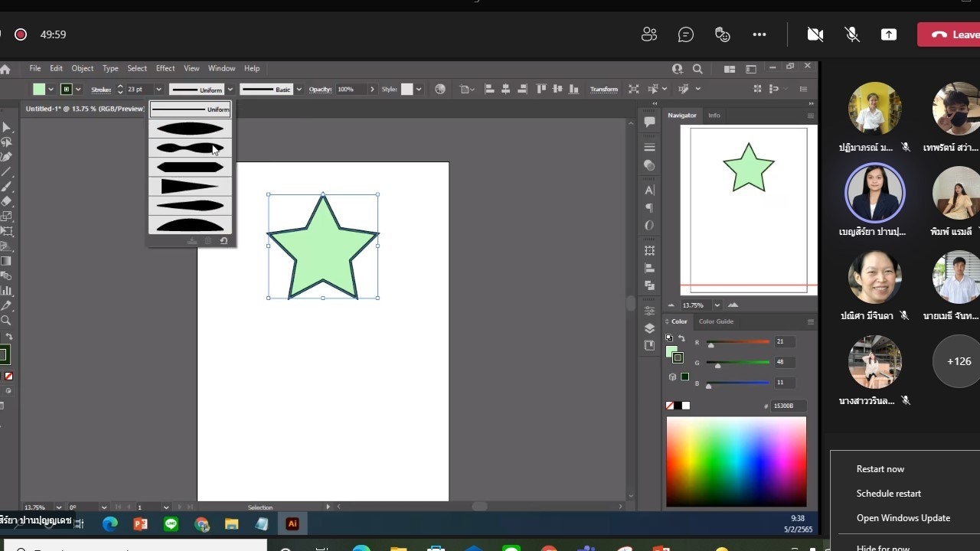Expand the stroke weight dropdown arrow
The image size is (980, 551).
point(158,90)
